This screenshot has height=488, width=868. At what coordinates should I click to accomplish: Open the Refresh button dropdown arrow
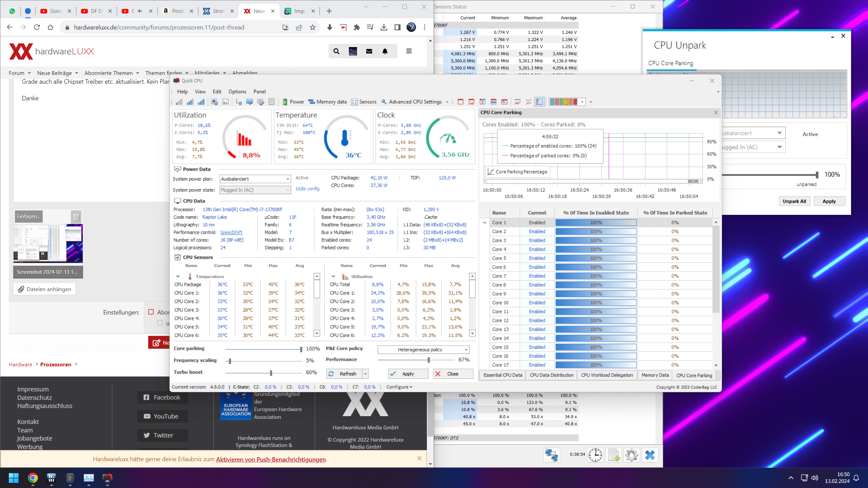tap(366, 374)
